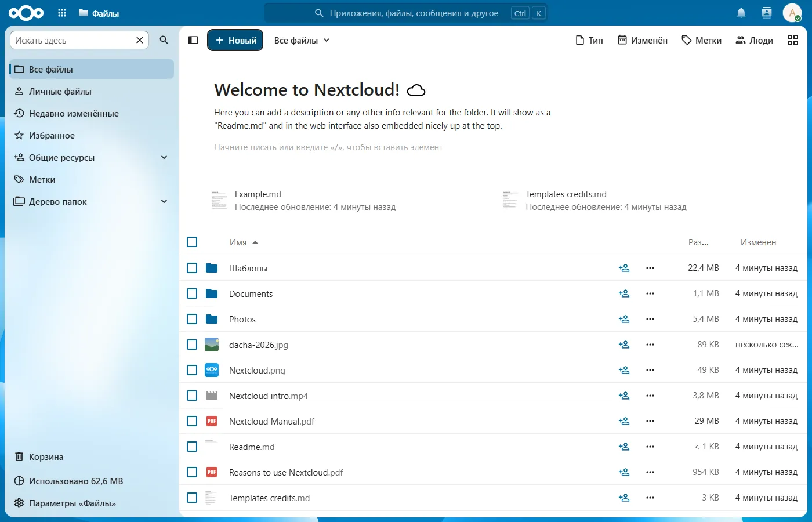Open the Люди filter dropdown
This screenshot has height=522, width=812.
click(754, 40)
